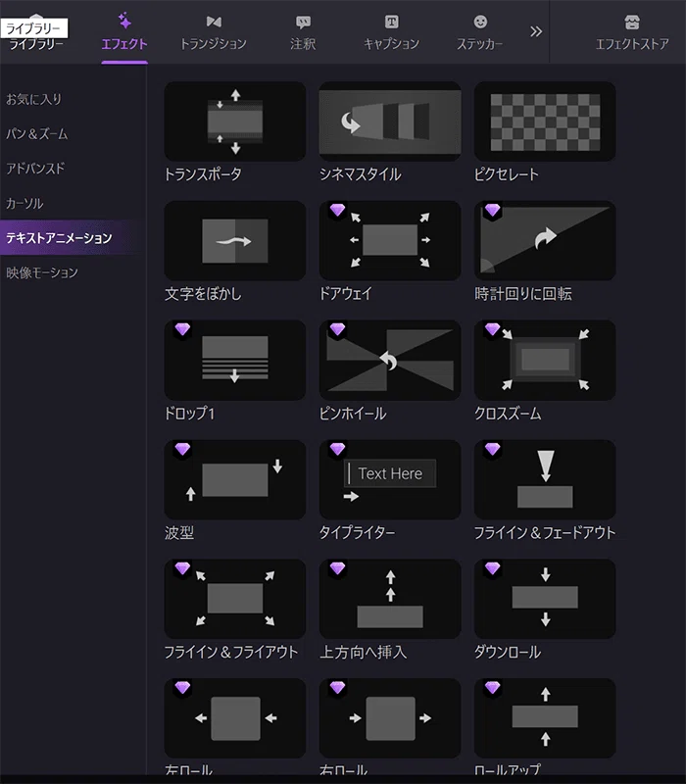Switch to the トランジション tab
Screen dimensions: 686x784
pos(214,32)
